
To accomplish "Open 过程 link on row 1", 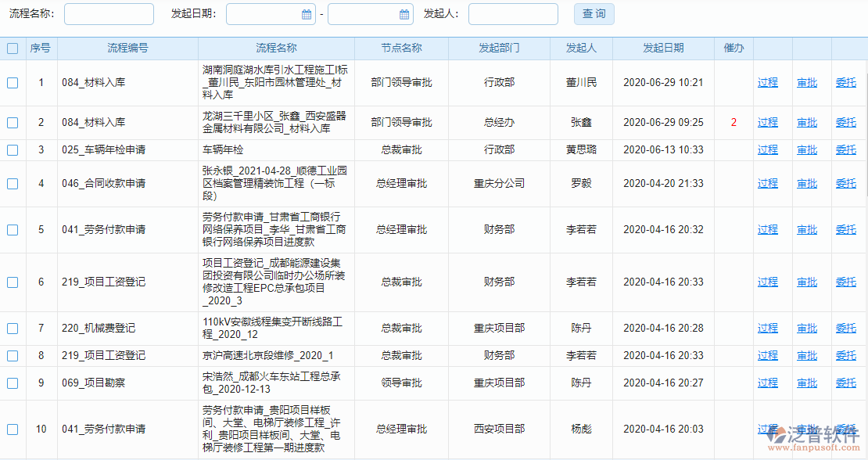I will click(x=768, y=81).
